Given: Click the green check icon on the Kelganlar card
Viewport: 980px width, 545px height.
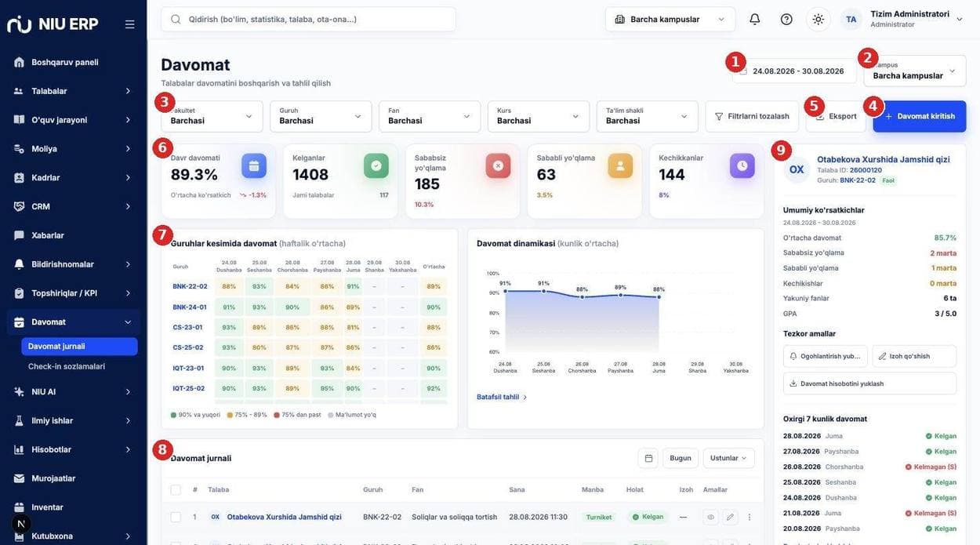Looking at the screenshot, I should 376,165.
